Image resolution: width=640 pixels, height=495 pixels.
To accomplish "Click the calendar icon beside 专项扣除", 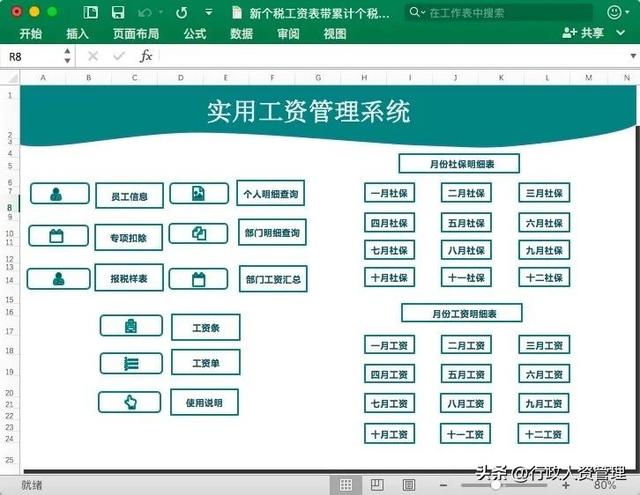I will [x=58, y=236].
